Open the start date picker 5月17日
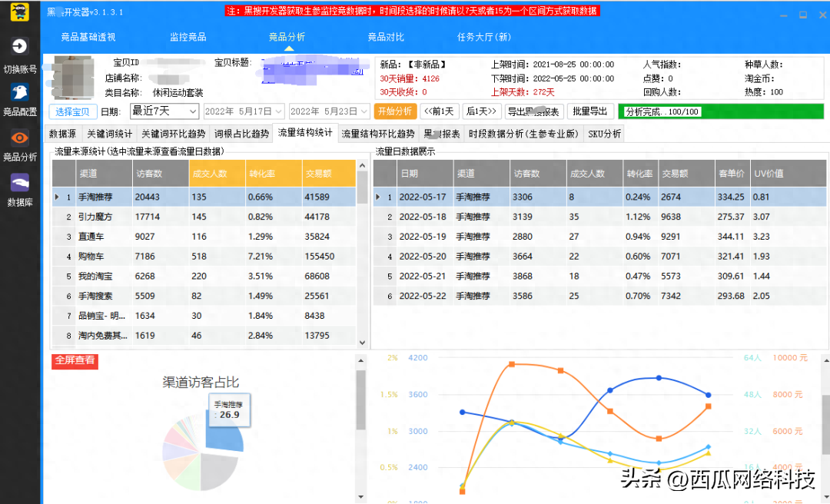Image resolution: width=830 pixels, height=504 pixels. (x=244, y=111)
